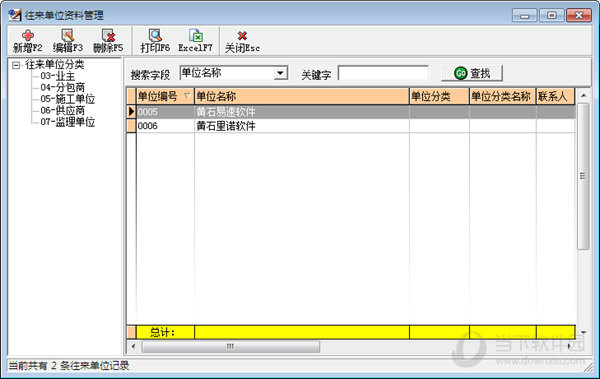This screenshot has width=600, height=379.
Task: Click the horizontal scrollbar left arrow
Action: tap(134, 346)
